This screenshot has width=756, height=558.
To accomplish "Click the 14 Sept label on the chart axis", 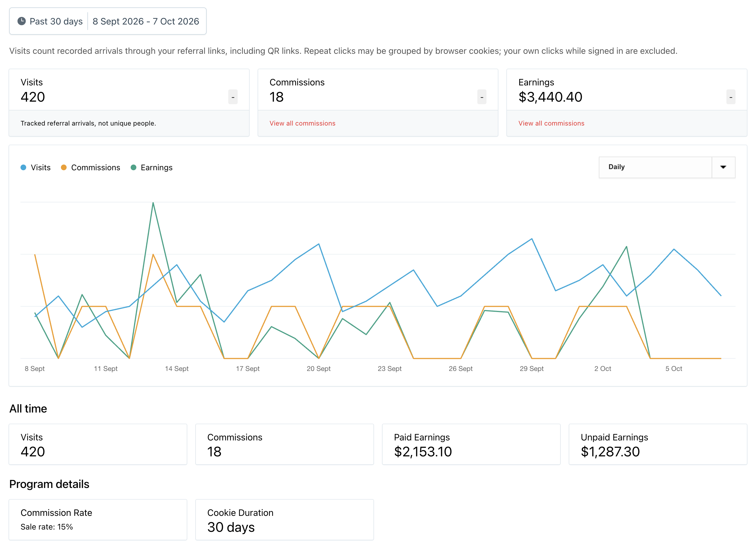I will click(x=176, y=368).
